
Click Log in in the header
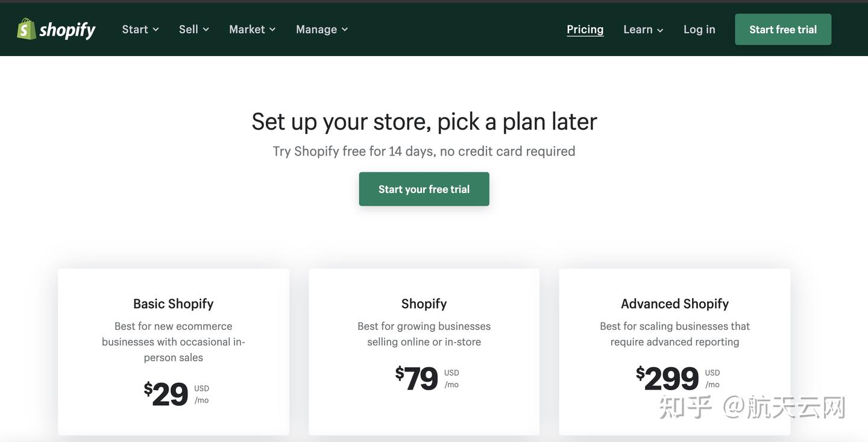click(699, 30)
